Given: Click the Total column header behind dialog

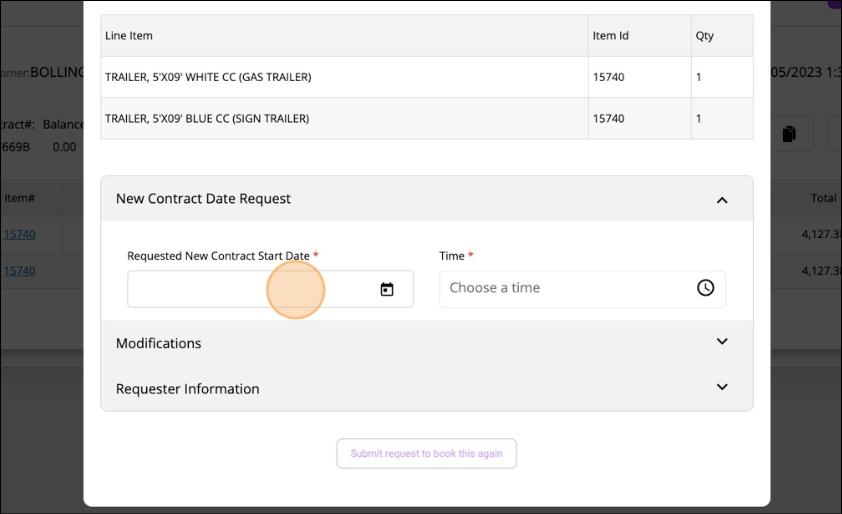Looking at the screenshot, I should (823, 198).
